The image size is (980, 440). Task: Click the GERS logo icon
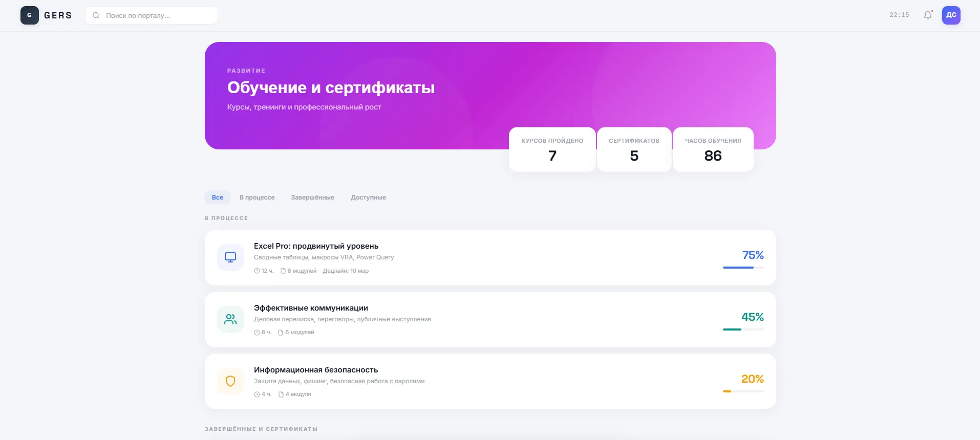[x=29, y=15]
